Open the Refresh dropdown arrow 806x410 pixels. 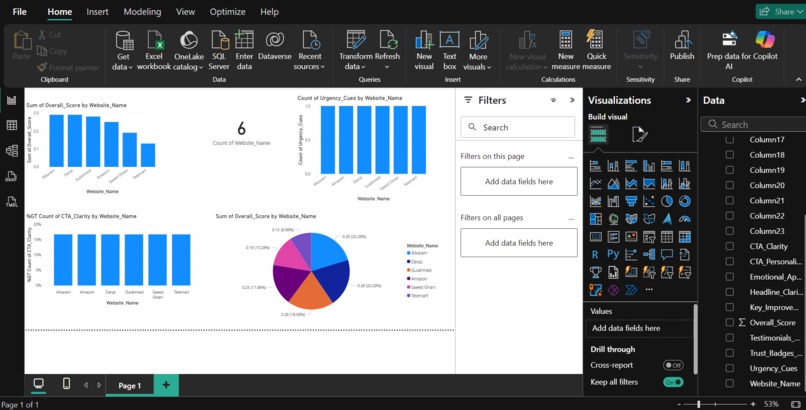[x=387, y=67]
